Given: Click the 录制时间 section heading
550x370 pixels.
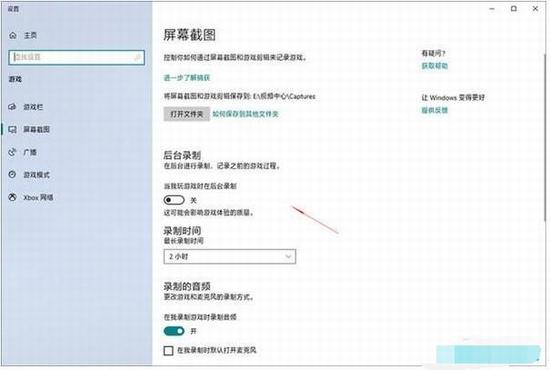Looking at the screenshot, I should point(182,231).
